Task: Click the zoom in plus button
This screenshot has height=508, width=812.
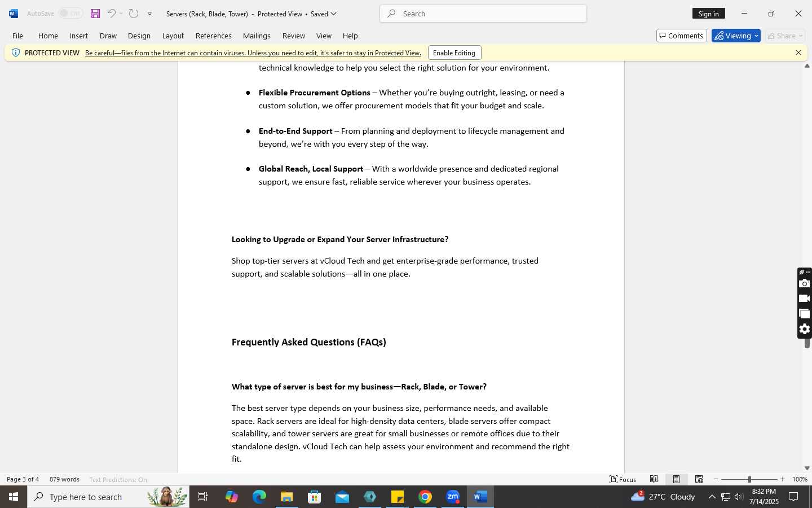Action: tap(782, 479)
